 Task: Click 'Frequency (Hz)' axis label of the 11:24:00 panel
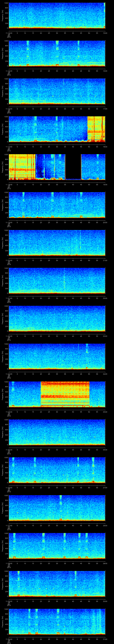click(3, 394)
